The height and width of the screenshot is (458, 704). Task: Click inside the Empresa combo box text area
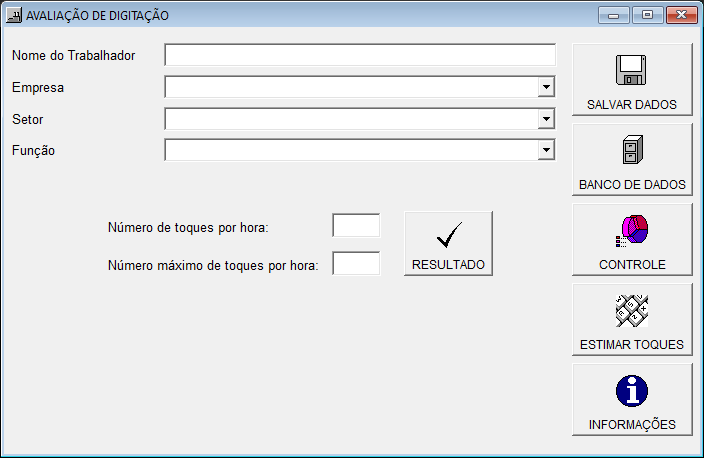tap(350, 88)
